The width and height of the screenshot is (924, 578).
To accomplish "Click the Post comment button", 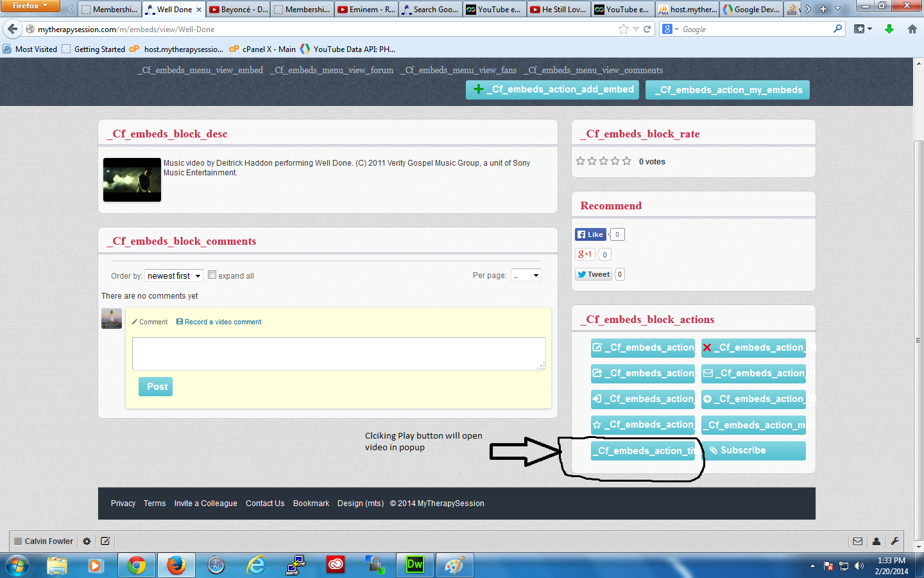I will point(156,387).
